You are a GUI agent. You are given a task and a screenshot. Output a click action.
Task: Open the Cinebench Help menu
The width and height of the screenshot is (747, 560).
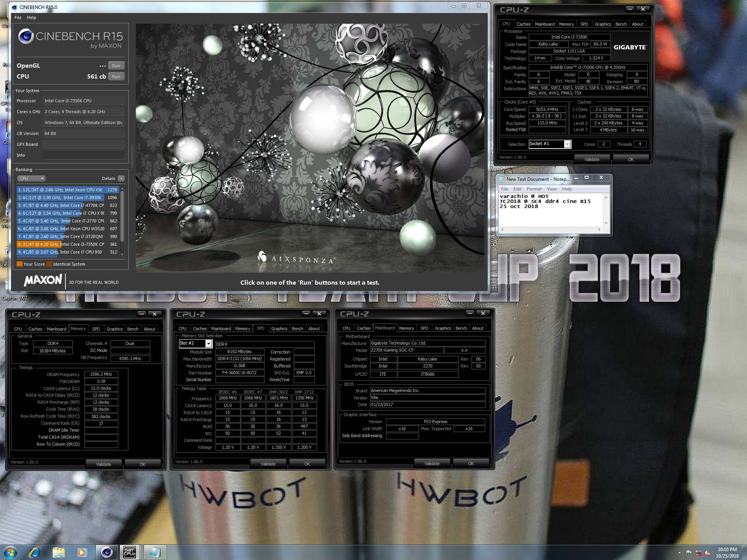pyautogui.click(x=32, y=17)
